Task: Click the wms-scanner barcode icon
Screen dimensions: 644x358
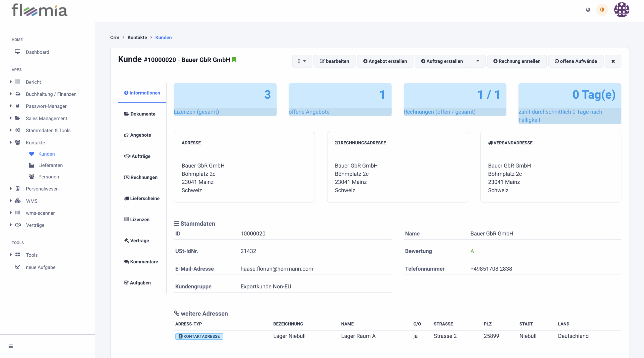Action: (x=18, y=213)
